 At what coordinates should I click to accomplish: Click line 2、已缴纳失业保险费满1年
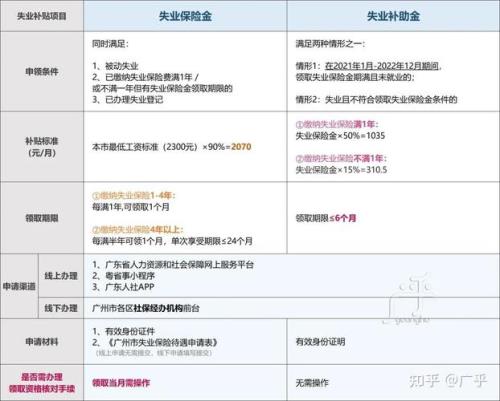pos(145,77)
